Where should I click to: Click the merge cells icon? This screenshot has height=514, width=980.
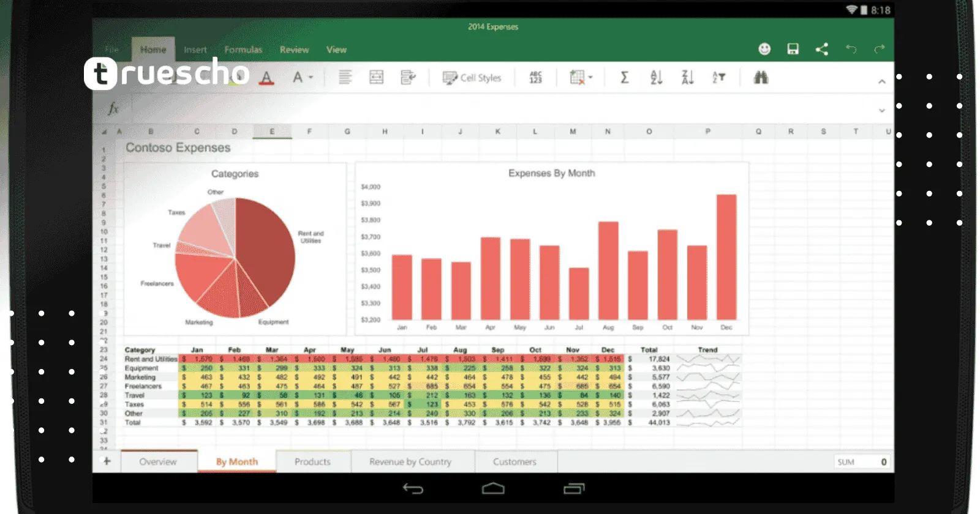(x=376, y=78)
